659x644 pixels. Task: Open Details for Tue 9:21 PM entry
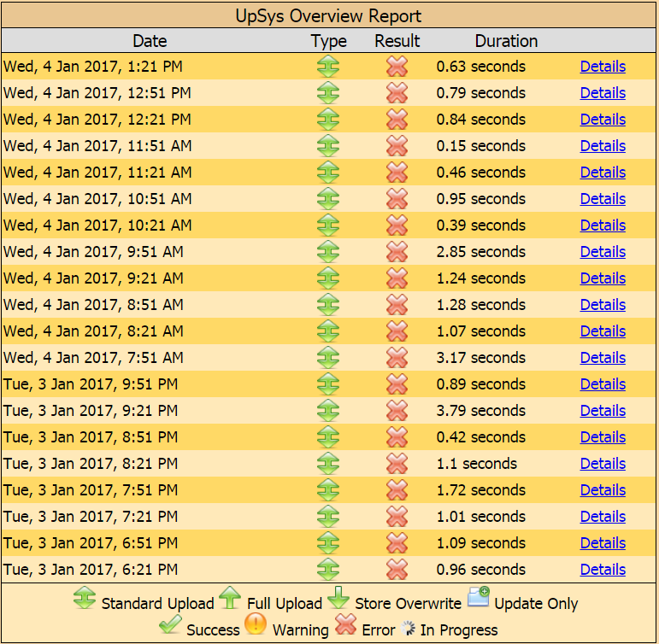(603, 411)
